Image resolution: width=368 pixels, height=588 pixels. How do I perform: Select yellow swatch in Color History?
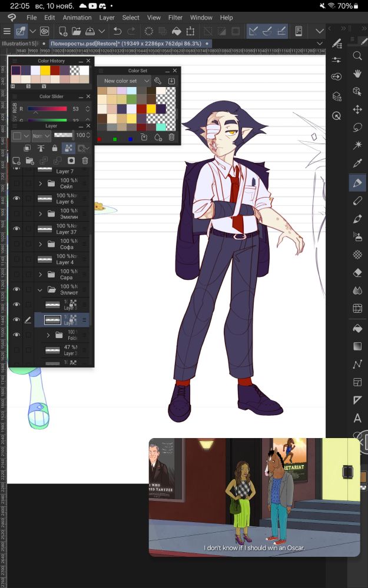pos(45,70)
